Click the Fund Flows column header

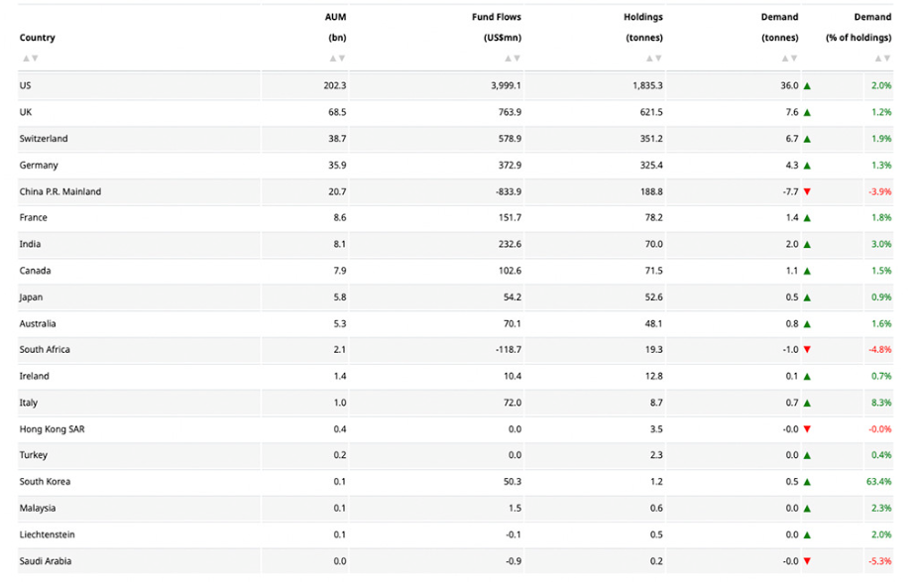pyautogui.click(x=497, y=17)
